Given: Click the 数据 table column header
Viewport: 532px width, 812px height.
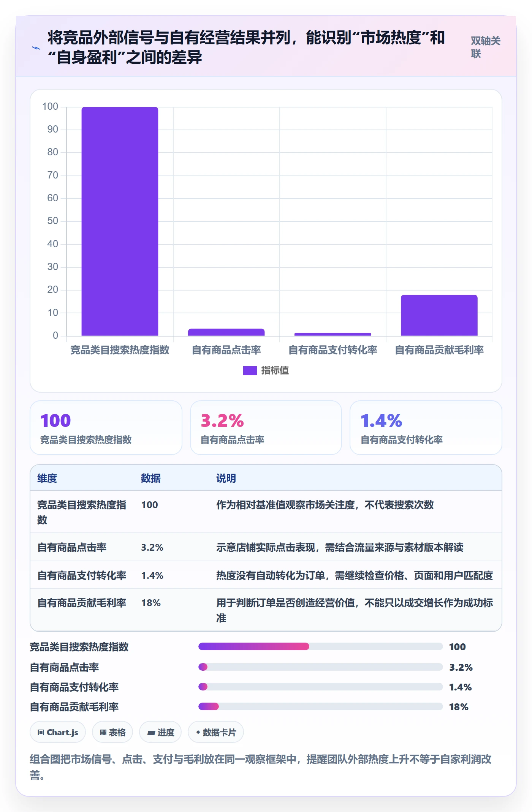Looking at the screenshot, I should click(150, 478).
